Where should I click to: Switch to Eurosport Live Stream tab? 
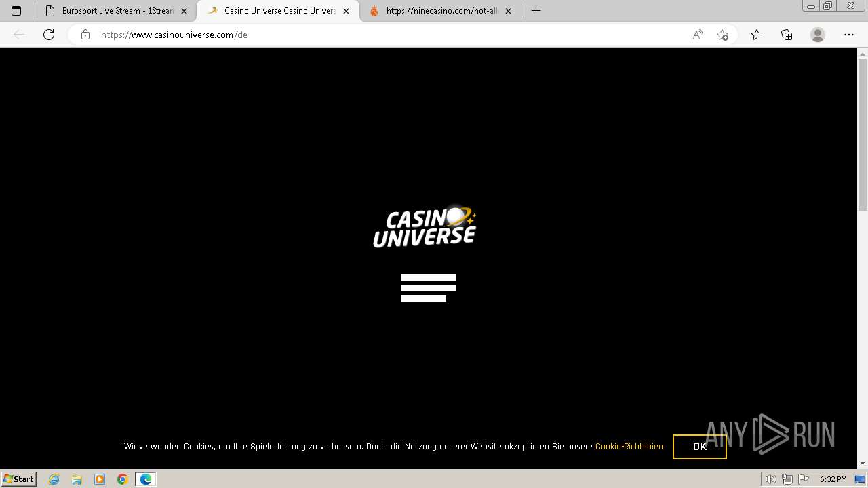pyautogui.click(x=116, y=11)
